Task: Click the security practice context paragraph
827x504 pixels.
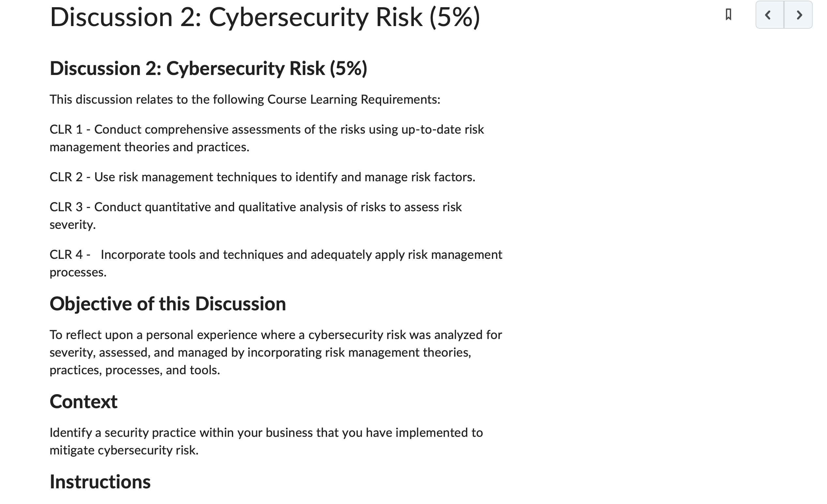Action: pos(266,441)
